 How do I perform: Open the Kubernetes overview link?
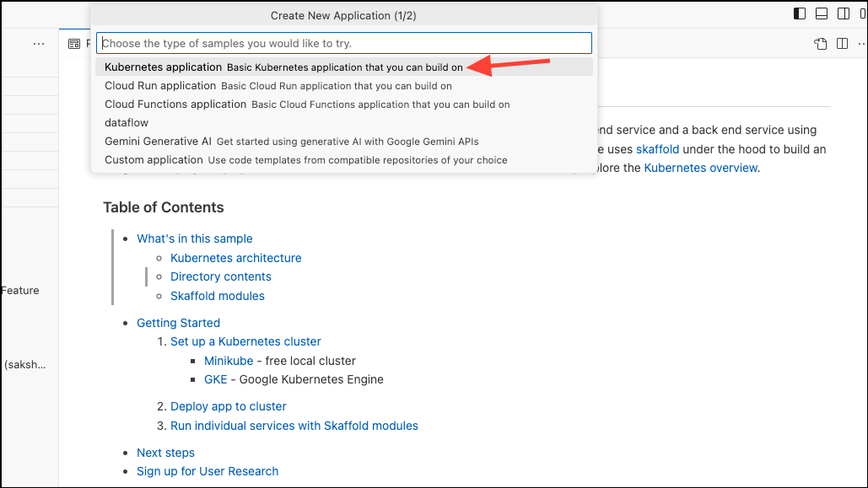700,168
